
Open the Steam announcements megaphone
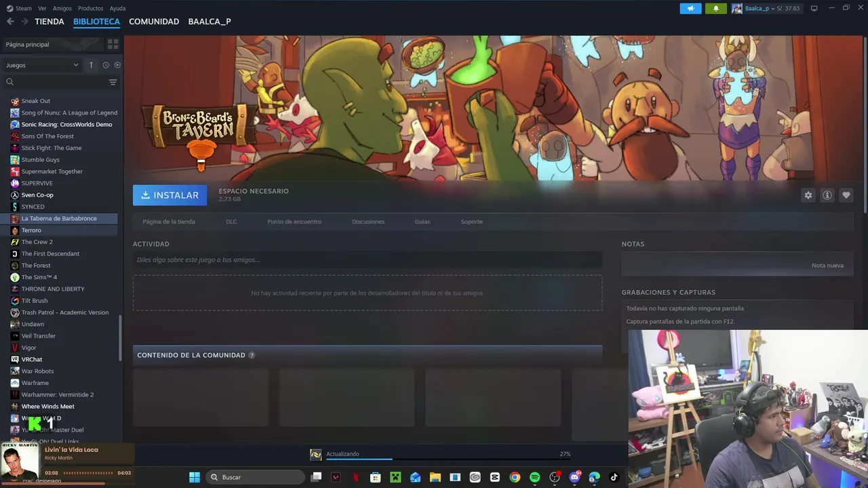coord(690,8)
